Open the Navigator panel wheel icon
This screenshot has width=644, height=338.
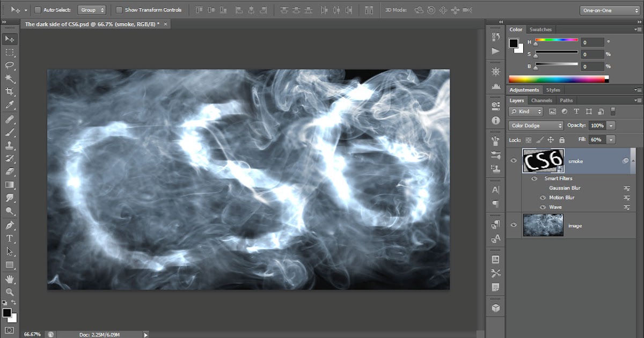coord(495,71)
